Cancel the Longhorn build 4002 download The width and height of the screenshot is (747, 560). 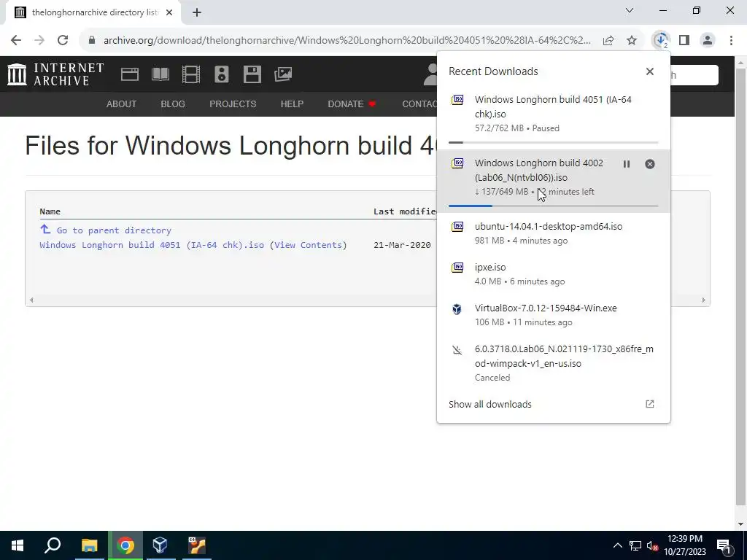pos(650,164)
